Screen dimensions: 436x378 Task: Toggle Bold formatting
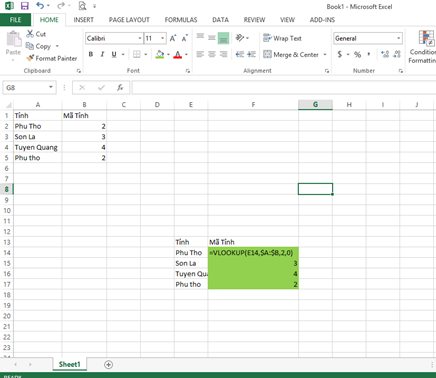pos(91,54)
